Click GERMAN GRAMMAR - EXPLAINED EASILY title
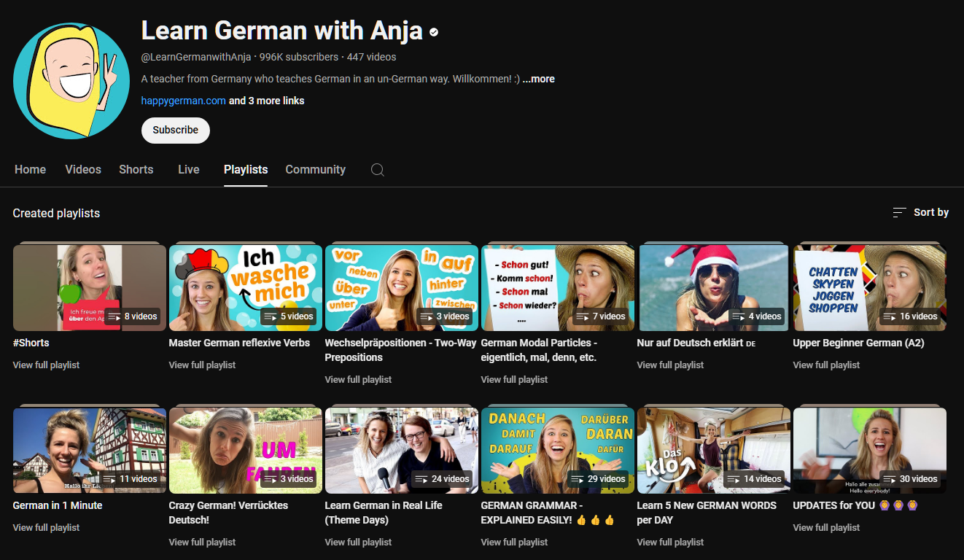This screenshot has width=964, height=560. pyautogui.click(x=548, y=513)
